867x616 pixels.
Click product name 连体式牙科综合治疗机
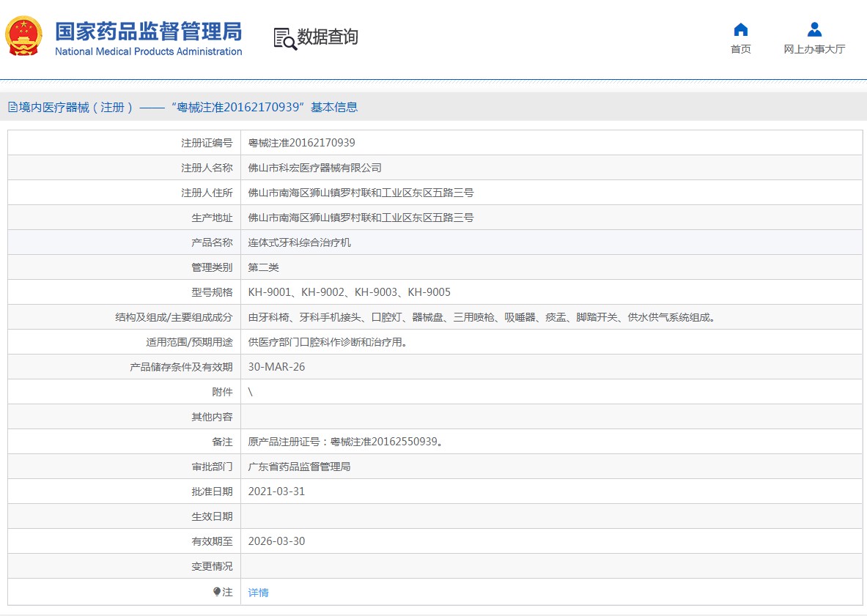[x=299, y=242]
